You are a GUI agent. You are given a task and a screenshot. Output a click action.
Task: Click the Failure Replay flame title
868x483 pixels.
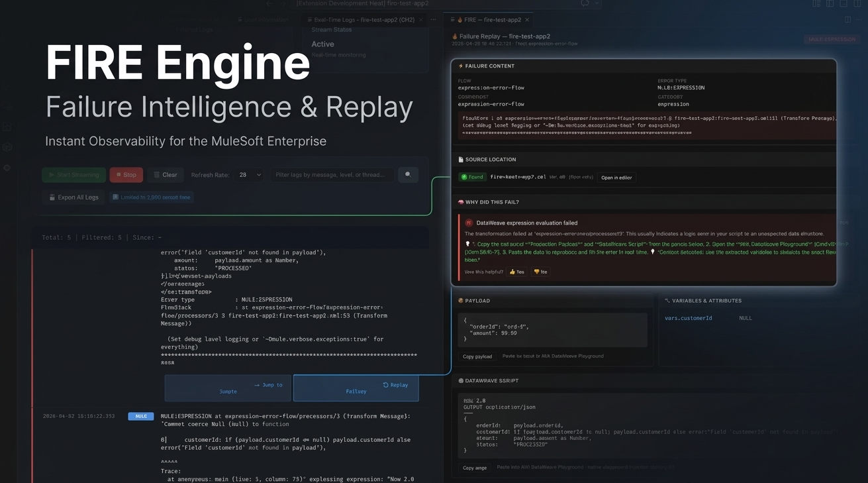click(x=501, y=36)
